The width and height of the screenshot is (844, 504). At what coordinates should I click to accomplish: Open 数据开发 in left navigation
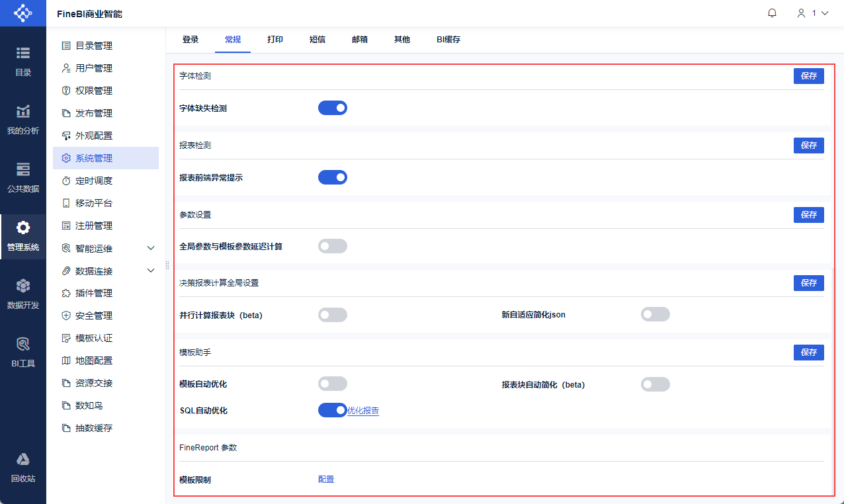point(23,294)
